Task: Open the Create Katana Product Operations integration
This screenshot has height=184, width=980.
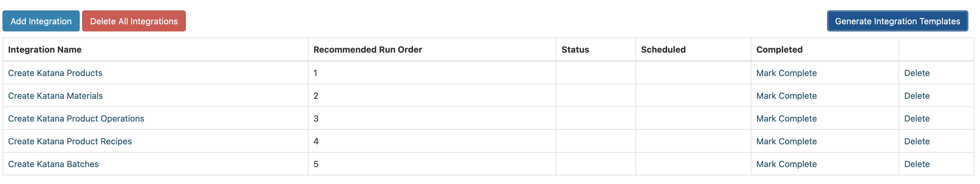Action: (76, 118)
